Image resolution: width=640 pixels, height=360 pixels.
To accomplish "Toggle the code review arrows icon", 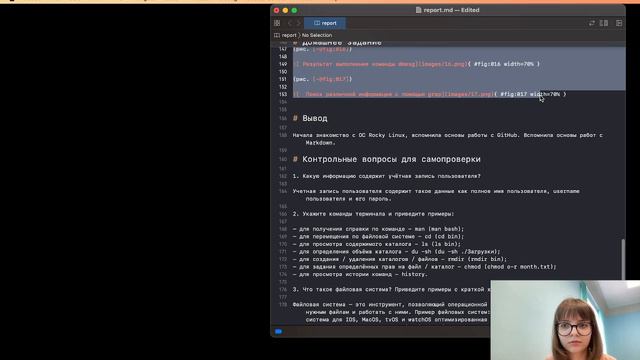I will (x=591, y=23).
